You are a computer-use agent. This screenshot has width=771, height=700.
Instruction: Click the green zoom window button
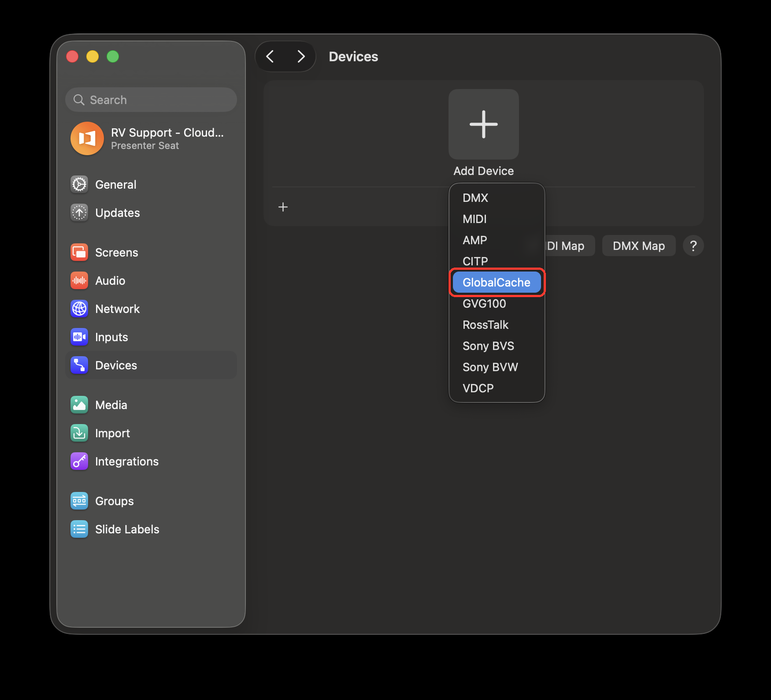coord(113,56)
